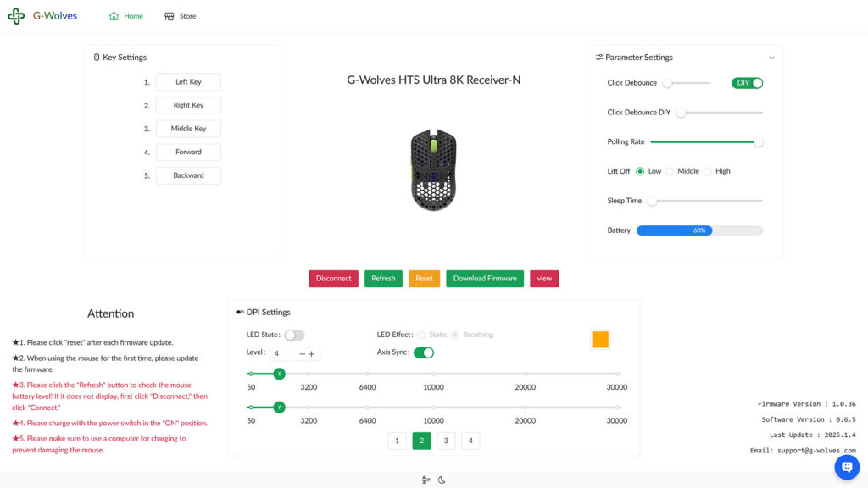Select DPI stage 4 tab
This screenshot has height=488, width=868.
tap(470, 441)
